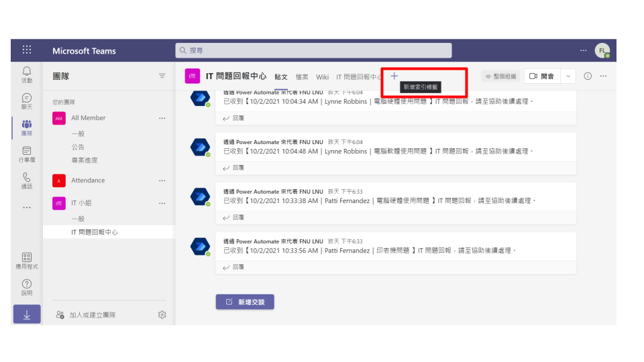This screenshot has height=362, width=644.
Task: Click Power Automate avatar on 10:04:48 post
Action: (x=201, y=147)
